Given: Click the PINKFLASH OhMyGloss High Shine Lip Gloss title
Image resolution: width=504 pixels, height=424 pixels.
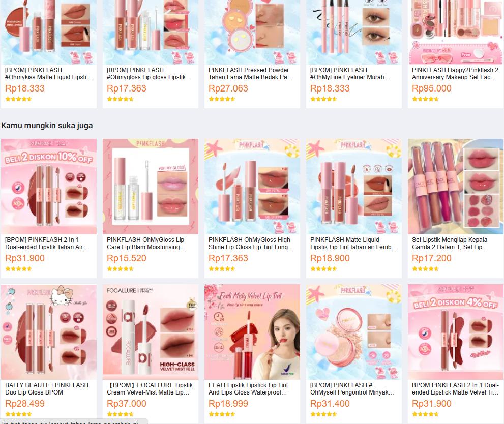Looking at the screenshot, I should 251,244.
